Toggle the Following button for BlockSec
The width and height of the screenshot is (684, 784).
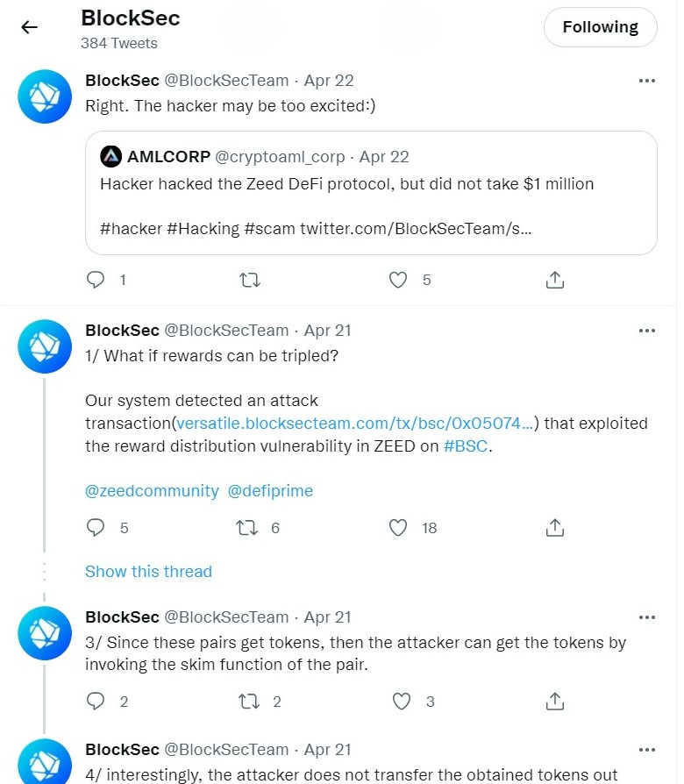600,27
